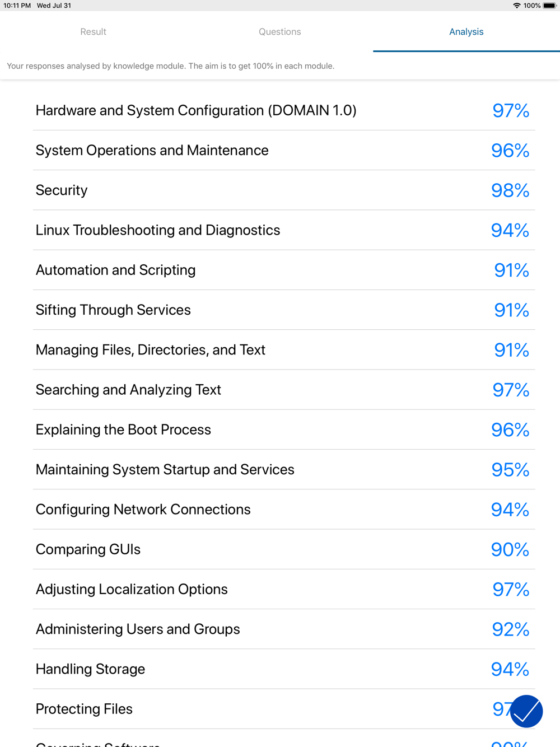Select Configuring Network Connections row
Screen dimensions: 560x747
click(284, 510)
